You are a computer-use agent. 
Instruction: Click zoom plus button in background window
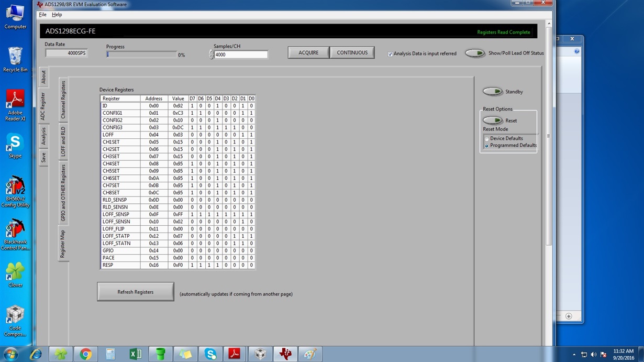[569, 316]
